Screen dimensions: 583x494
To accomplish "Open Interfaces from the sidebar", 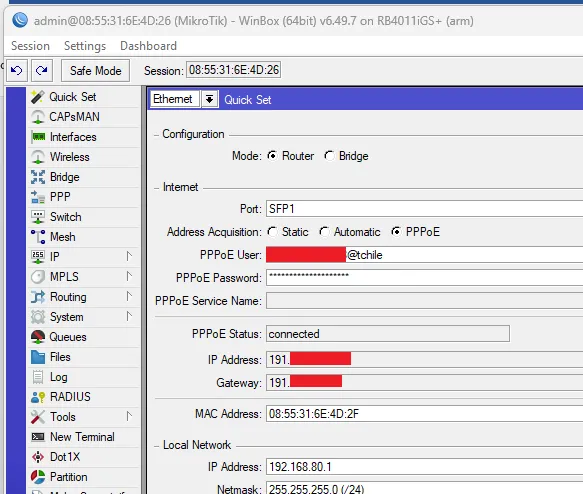I will (84, 137).
